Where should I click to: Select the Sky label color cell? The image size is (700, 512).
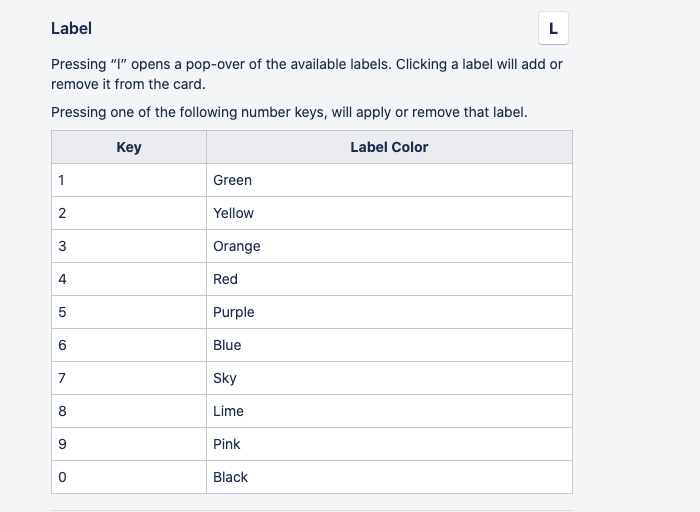(x=225, y=378)
